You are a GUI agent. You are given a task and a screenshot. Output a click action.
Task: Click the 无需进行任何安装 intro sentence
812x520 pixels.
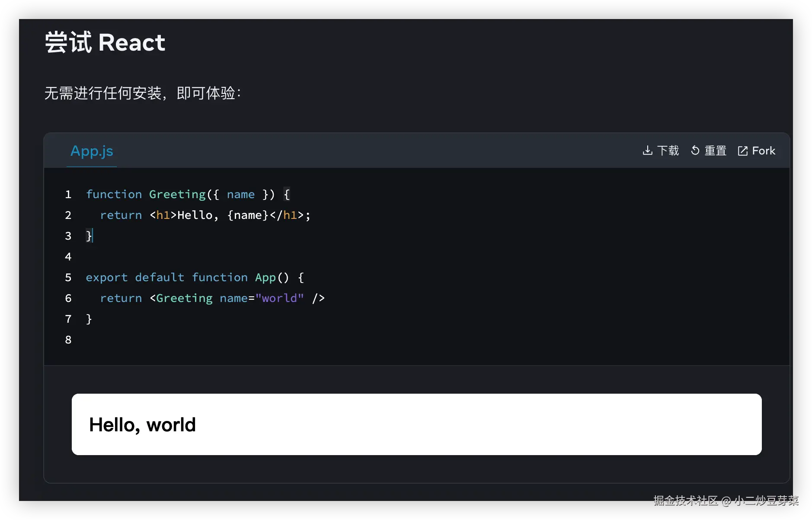(143, 93)
